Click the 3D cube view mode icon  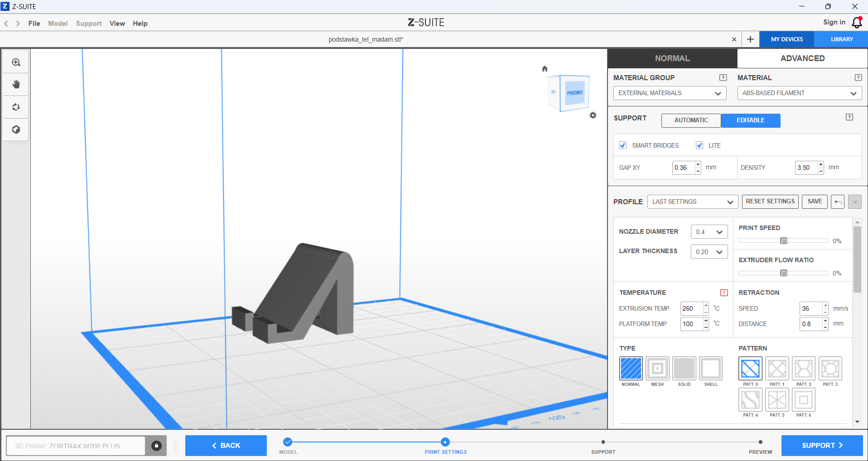pyautogui.click(x=16, y=130)
